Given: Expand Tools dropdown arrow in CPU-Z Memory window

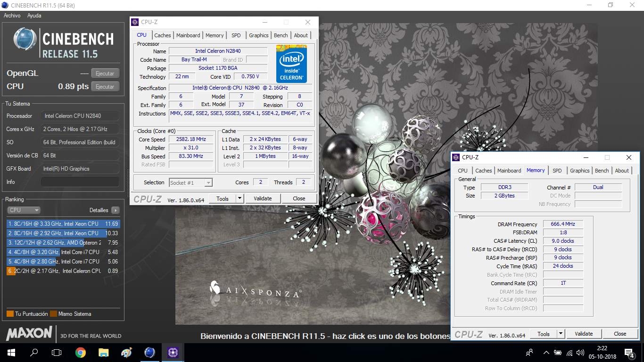Looking at the screenshot, I should coord(561,334).
